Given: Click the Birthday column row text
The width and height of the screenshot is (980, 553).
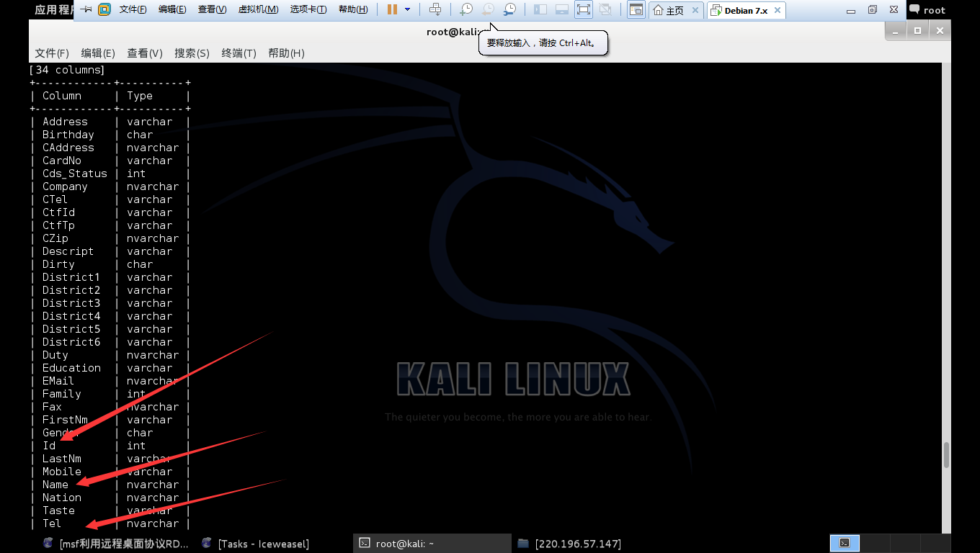Looking at the screenshot, I should 68,135.
